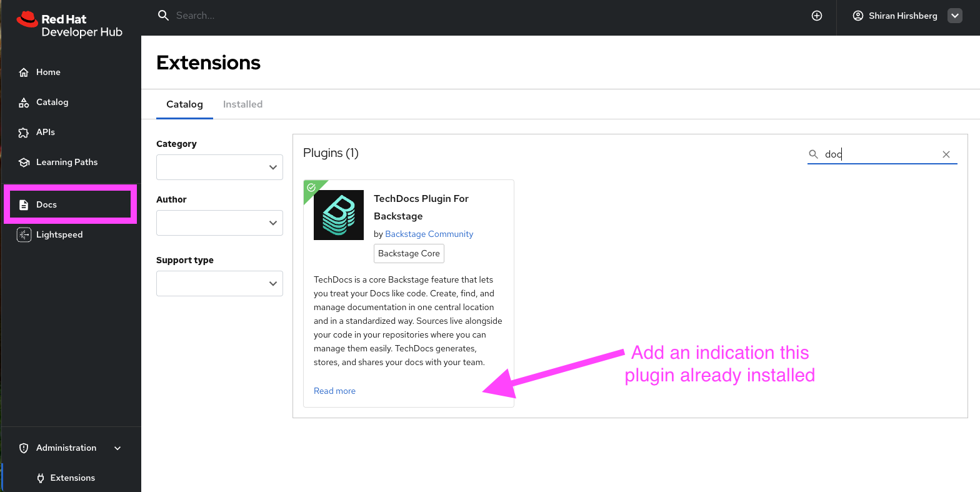This screenshot has height=492, width=980.
Task: Clear the plugin search with X icon
Action: click(x=946, y=154)
